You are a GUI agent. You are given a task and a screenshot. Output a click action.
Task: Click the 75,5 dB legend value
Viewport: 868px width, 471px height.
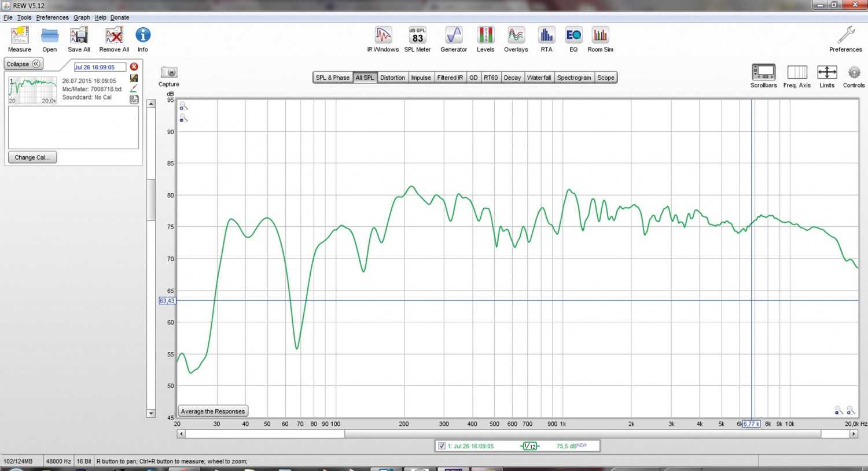coord(567,446)
